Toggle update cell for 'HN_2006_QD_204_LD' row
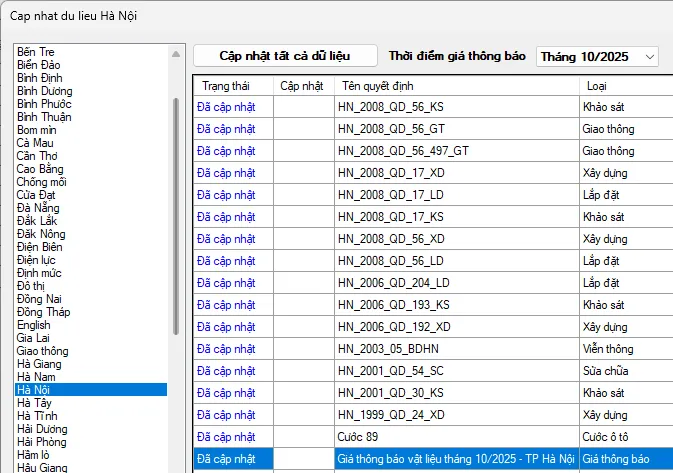 [304, 282]
